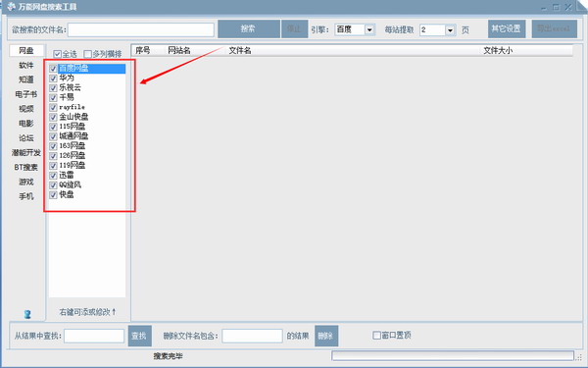Screen dimensions: 588x368
Task: Uncheck the QQ旋风 checkbox
Action: click(x=53, y=185)
